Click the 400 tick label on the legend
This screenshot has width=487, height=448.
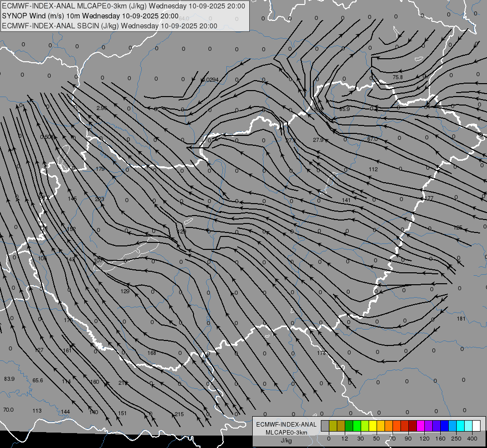tap(472, 439)
